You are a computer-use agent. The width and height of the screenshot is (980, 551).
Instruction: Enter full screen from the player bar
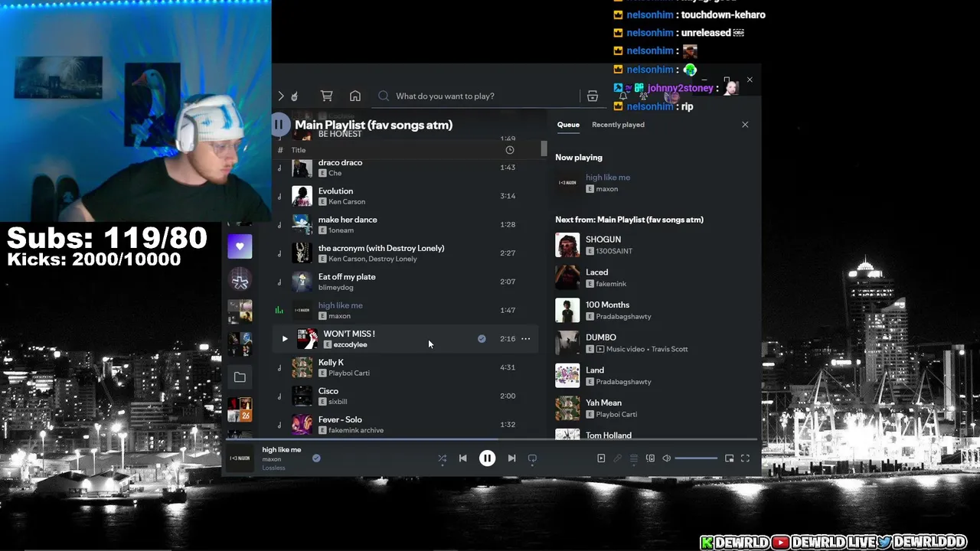click(x=745, y=458)
